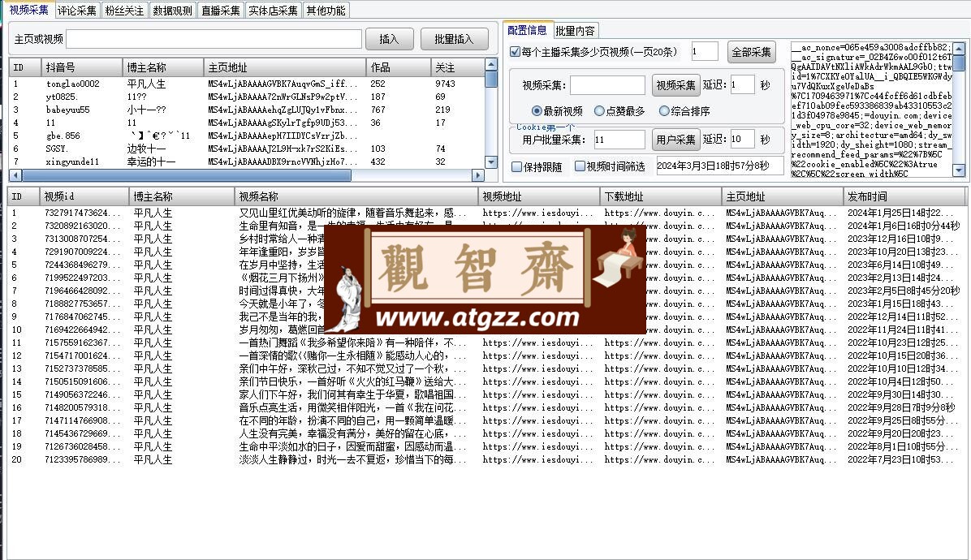
Task: Sort video list by 发布时间 column
Action: 904,196
